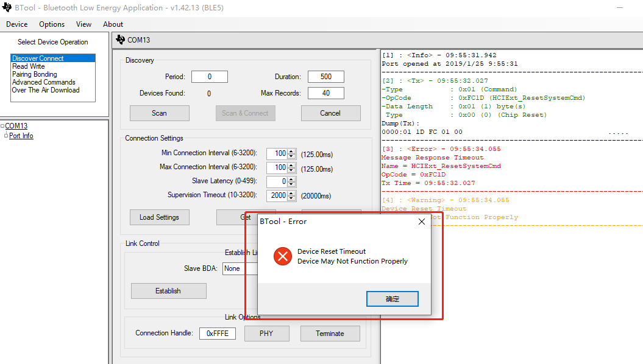Screen dimensions: 643x364
Task: Click the Tx Time error log line
Action: click(x=428, y=183)
